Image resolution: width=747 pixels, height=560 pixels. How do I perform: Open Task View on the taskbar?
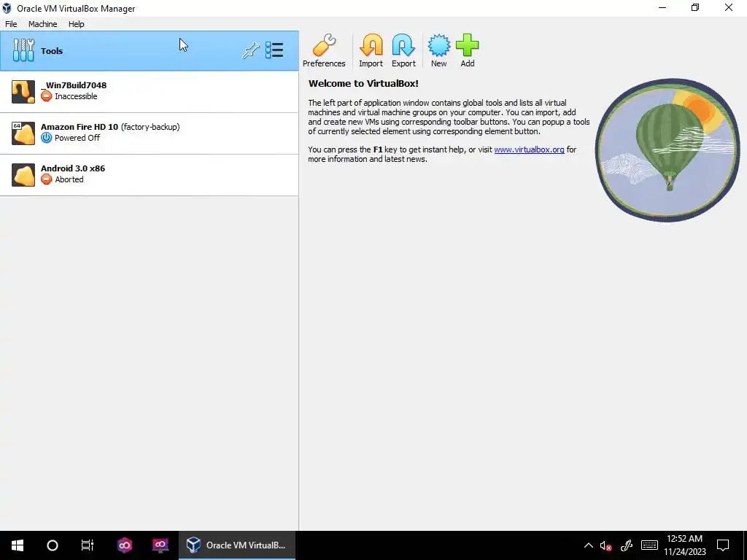88,545
